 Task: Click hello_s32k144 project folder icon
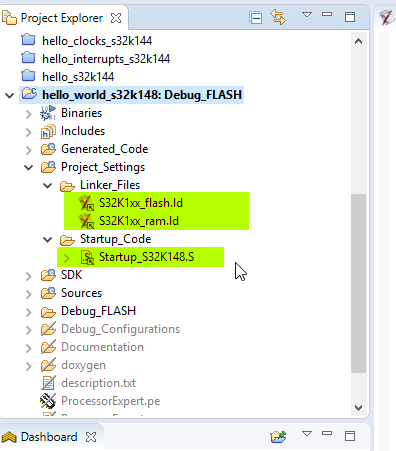coord(28,76)
